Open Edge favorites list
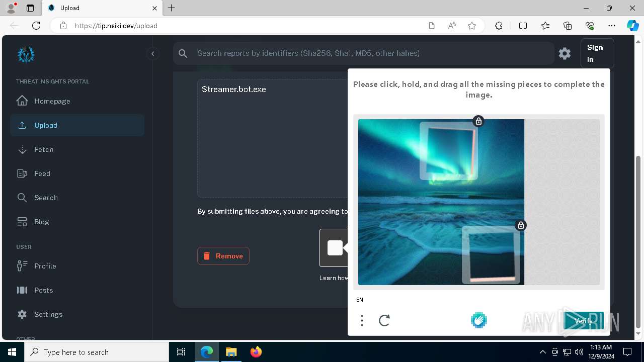This screenshot has height=362, width=644. [x=545, y=26]
